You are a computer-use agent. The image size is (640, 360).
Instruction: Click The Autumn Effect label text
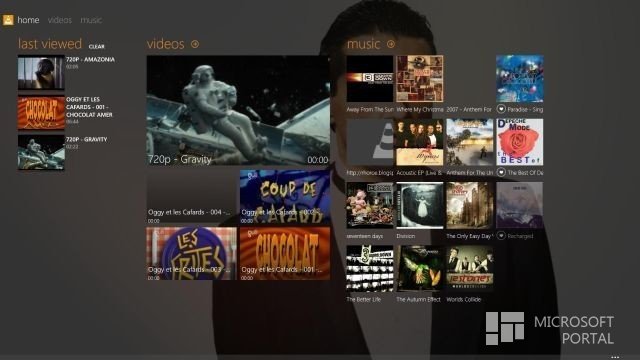tap(418, 299)
